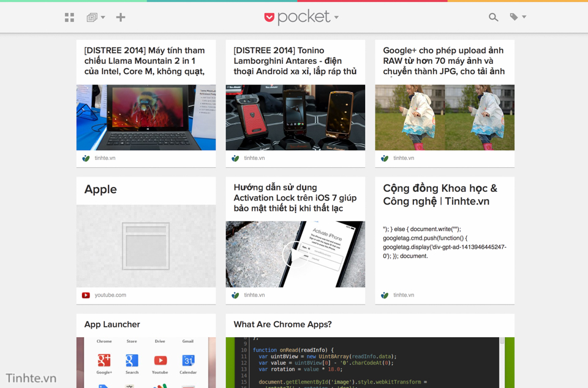Open the Activation Lock iOS 7 article title
This screenshot has height=388, width=588.
[295, 198]
